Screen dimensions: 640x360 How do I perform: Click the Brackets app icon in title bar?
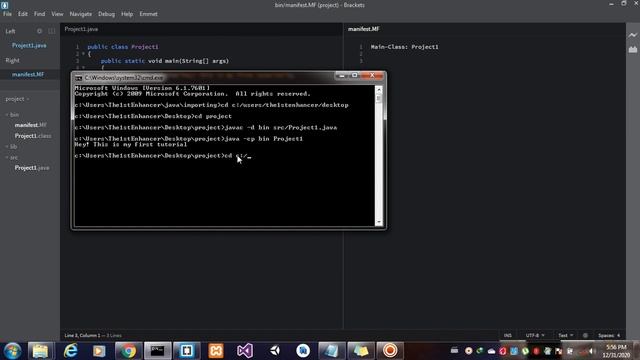coord(4,5)
